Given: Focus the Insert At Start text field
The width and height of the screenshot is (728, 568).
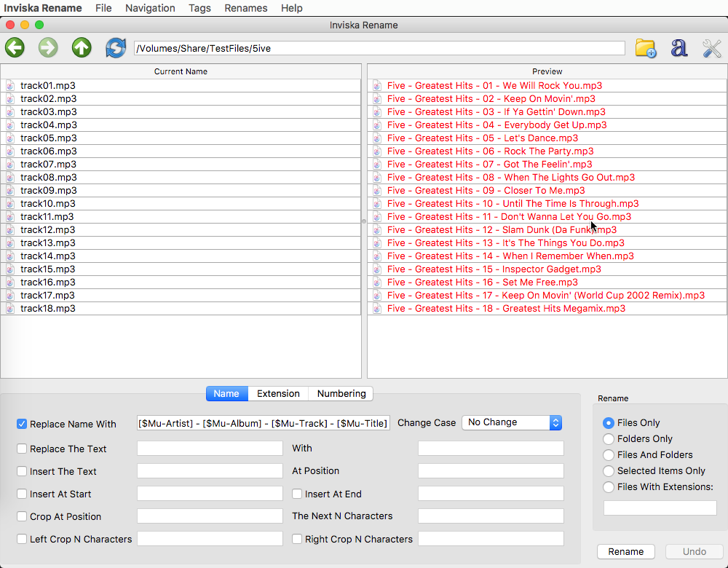Looking at the screenshot, I should coord(210,494).
